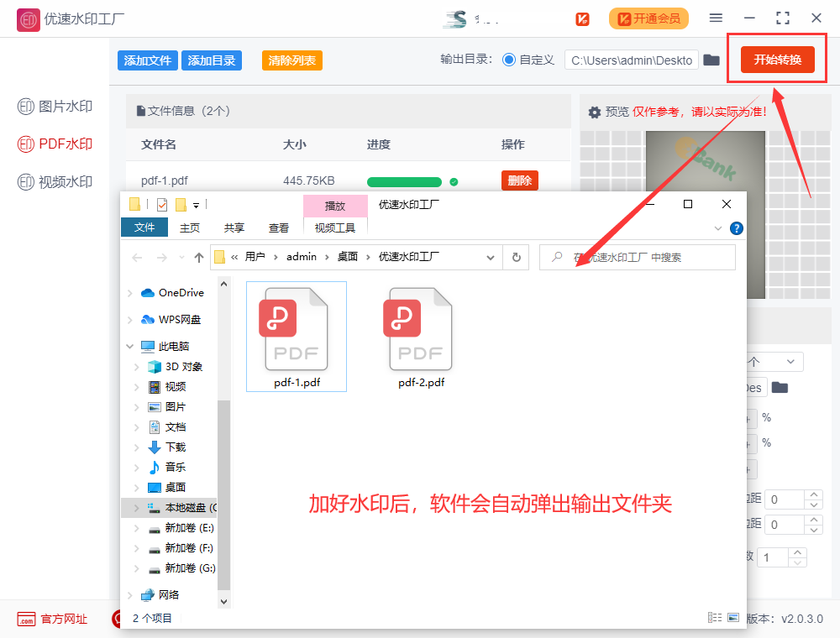840x638 pixels.
Task: Click the 用户 breadcrumb in address bar
Action: click(255, 257)
